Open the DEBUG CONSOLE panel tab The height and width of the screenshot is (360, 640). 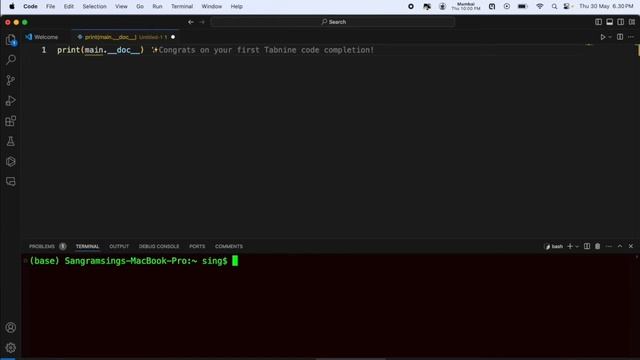click(x=159, y=247)
